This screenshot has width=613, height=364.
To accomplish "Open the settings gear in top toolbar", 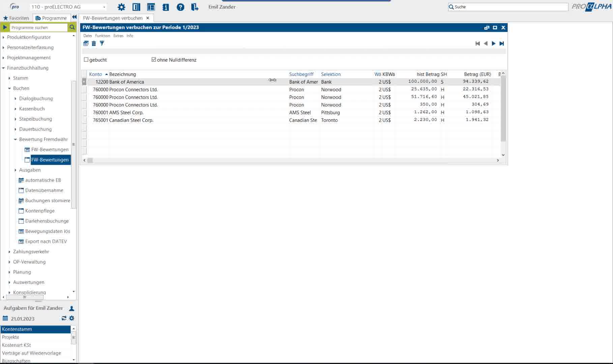I will pos(121,7).
